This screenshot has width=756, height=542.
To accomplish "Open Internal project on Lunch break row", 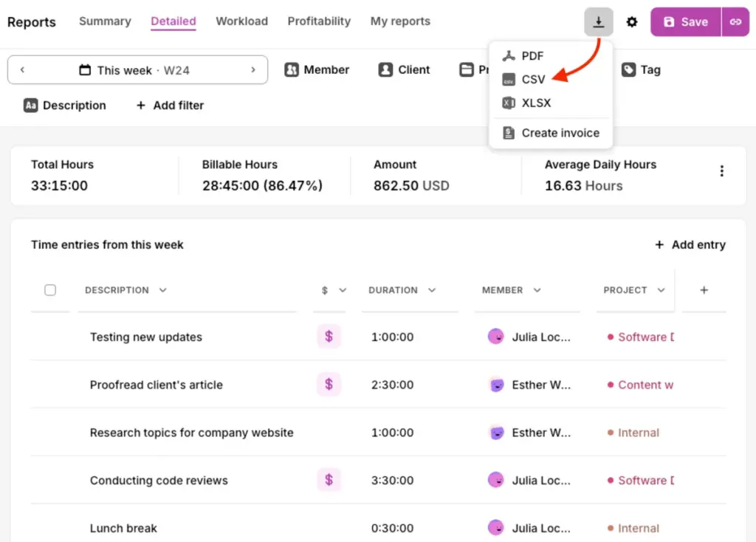I will (x=633, y=528).
